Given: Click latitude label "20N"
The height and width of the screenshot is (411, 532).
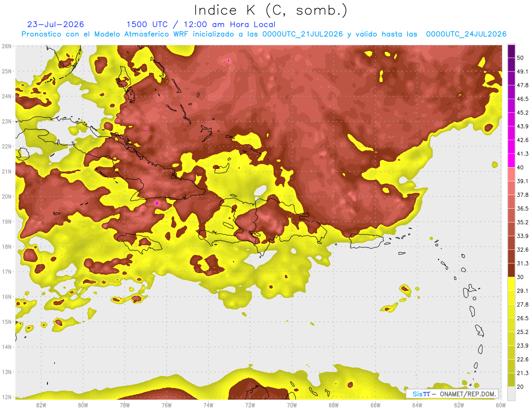Looking at the screenshot, I should (7, 196).
